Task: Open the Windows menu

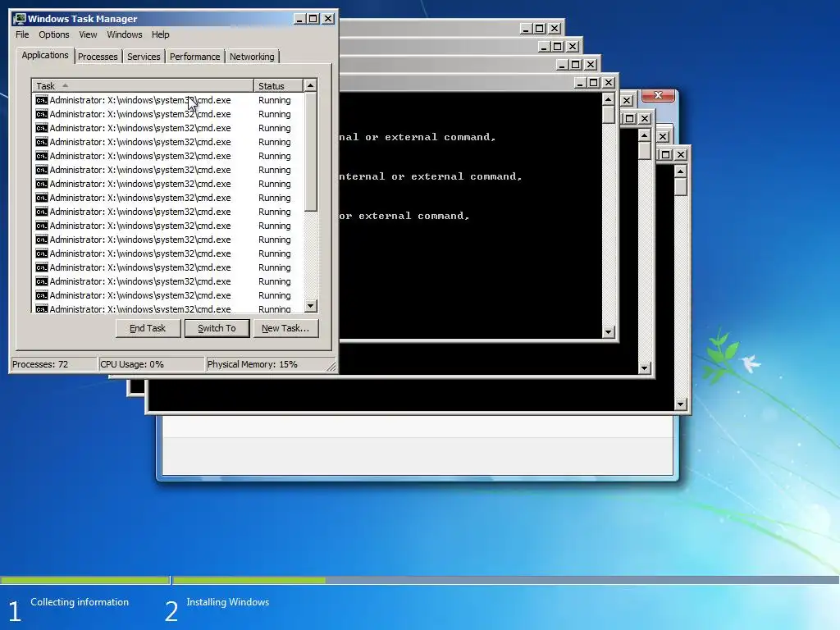Action: pos(125,34)
